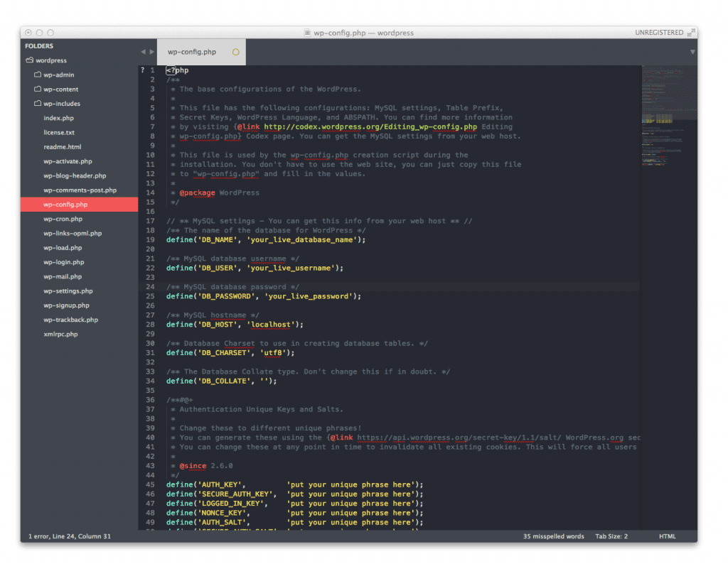Toggle spell check via 35 misspelled words indicator
The image size is (728, 564).
pos(554,536)
